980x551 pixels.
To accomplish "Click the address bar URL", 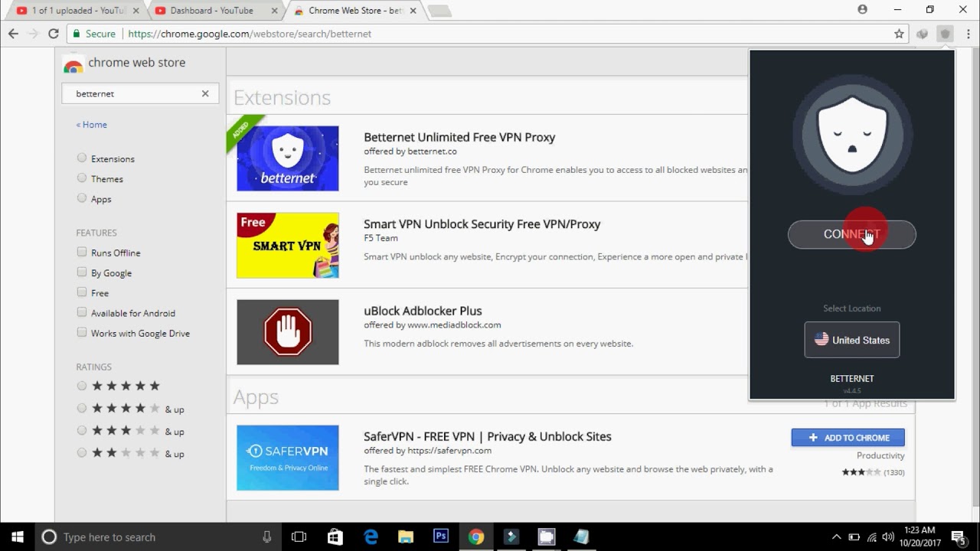I will pyautogui.click(x=250, y=34).
